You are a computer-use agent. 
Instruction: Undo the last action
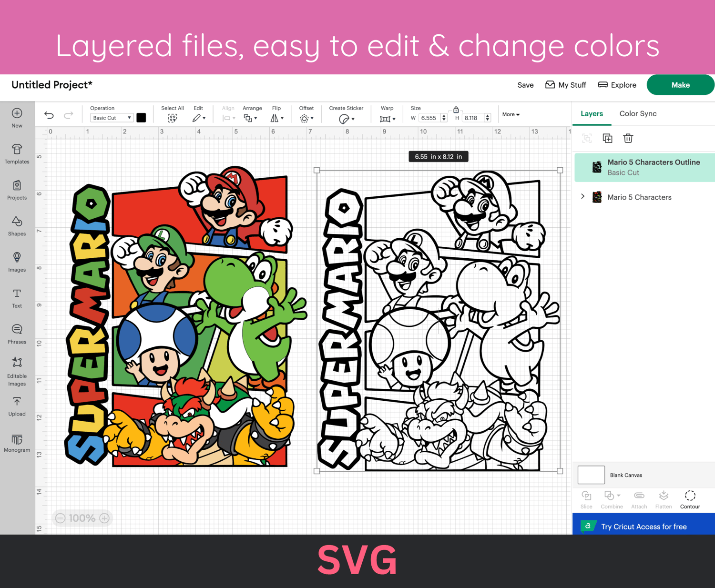[49, 115]
